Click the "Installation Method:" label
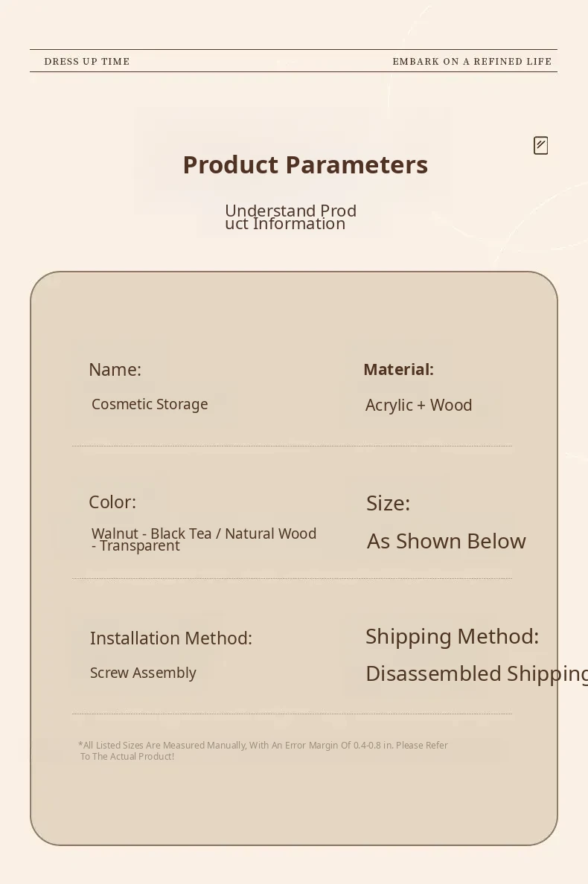Image resolution: width=588 pixels, height=884 pixels. pyautogui.click(x=171, y=638)
